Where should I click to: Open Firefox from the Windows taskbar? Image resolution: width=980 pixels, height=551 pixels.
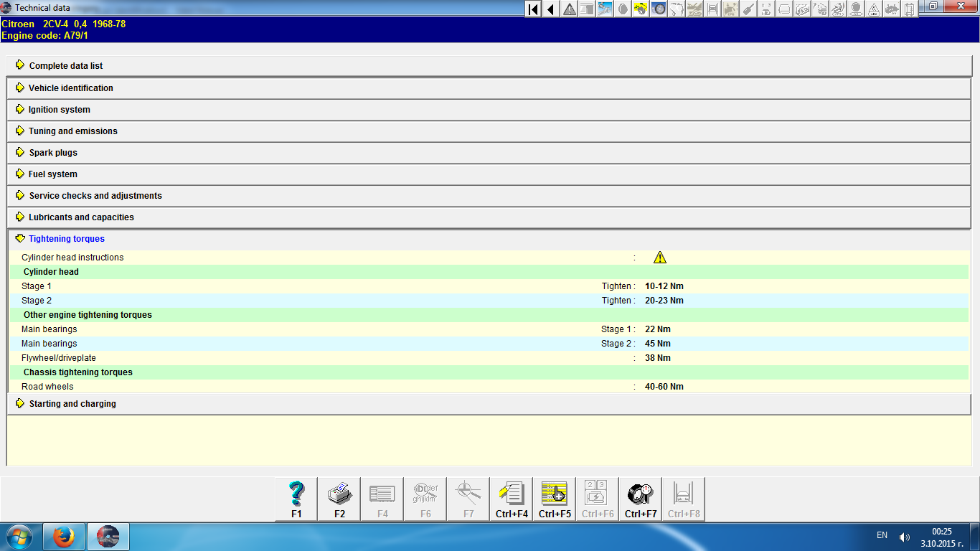pyautogui.click(x=65, y=537)
